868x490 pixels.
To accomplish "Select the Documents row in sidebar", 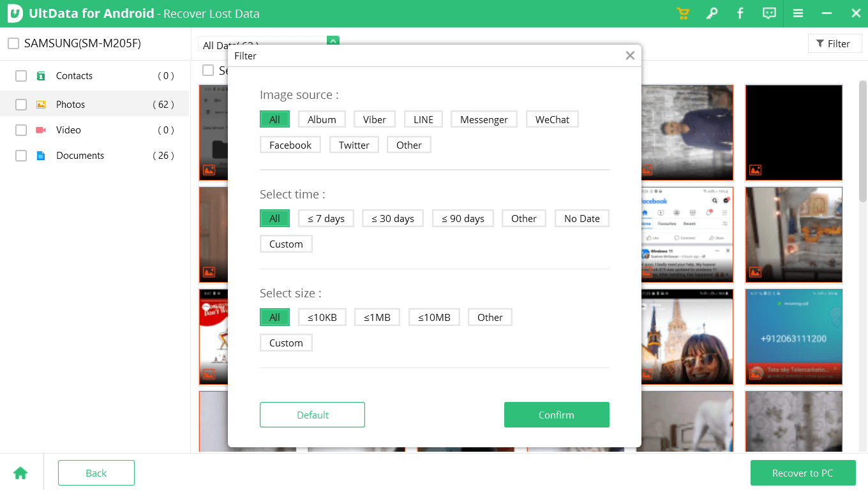I will pyautogui.click(x=94, y=156).
